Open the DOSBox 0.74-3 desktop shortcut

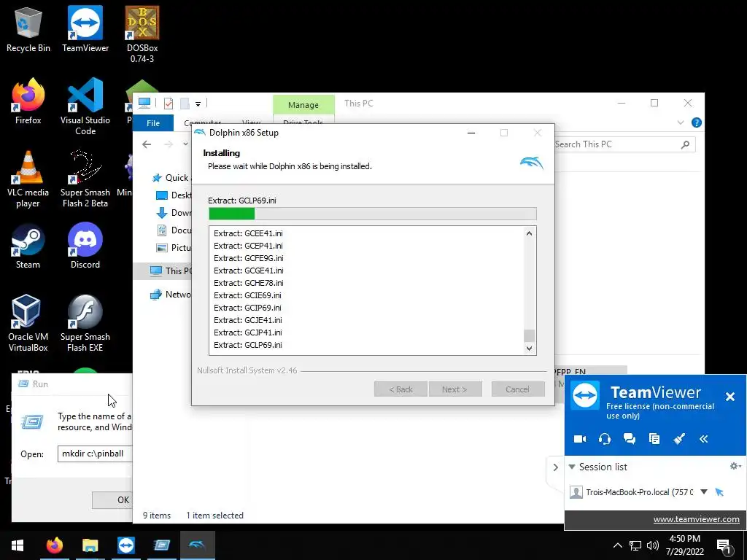pos(142,34)
